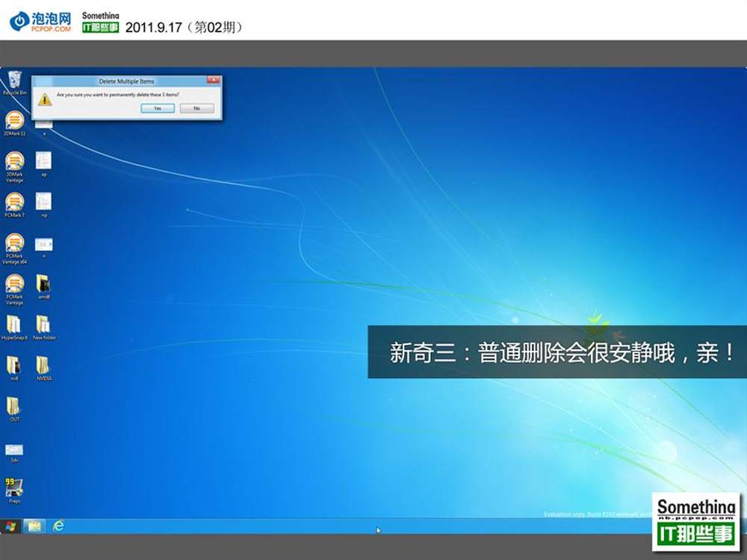
Task: Select the PCMark Vantage shortcut above HyperSnap 6
Action: click(x=15, y=290)
